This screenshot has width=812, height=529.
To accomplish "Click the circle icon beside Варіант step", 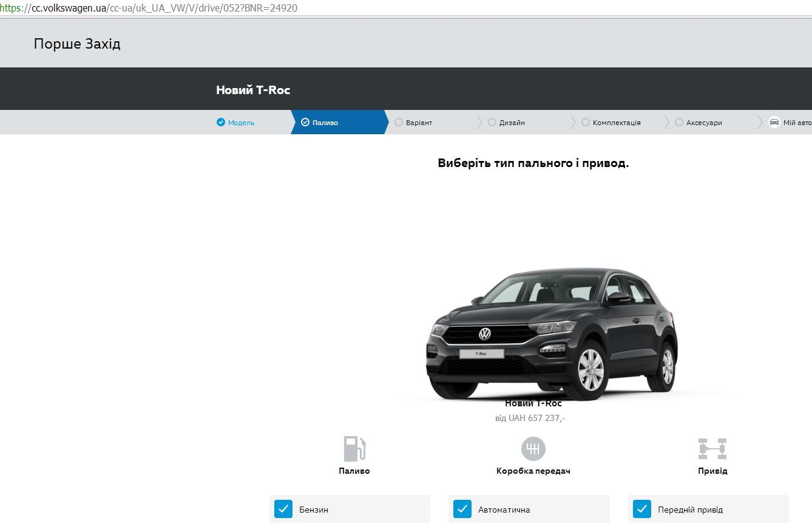I will pyautogui.click(x=399, y=122).
